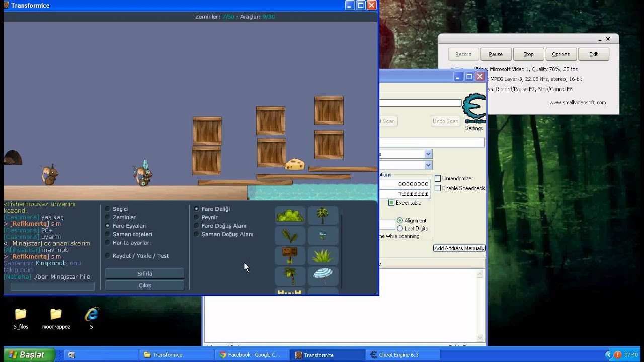Image resolution: width=644 pixels, height=362 pixels.
Task: Choose the Peynir radio option
Action: (x=196, y=217)
